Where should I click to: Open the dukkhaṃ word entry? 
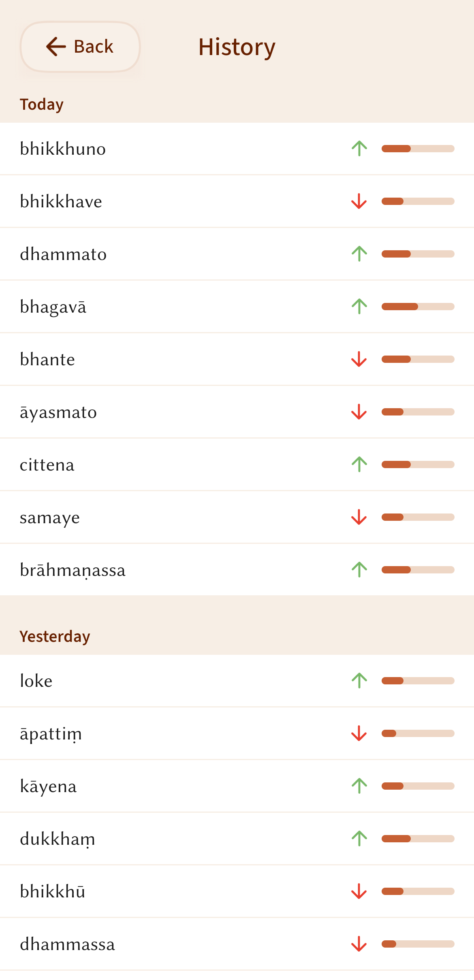click(x=58, y=839)
